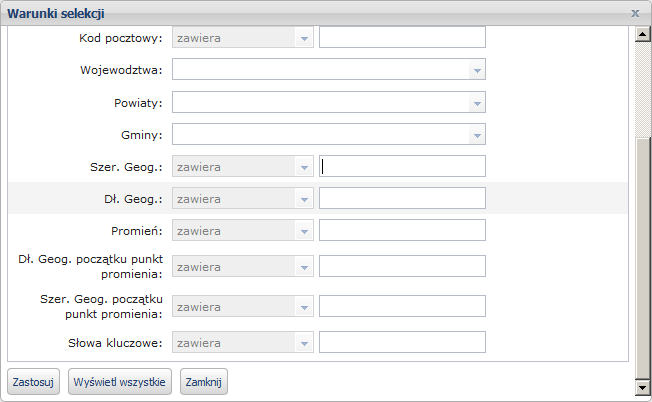Open the Województwa dropdown
The height and width of the screenshot is (402, 652).
(x=477, y=70)
